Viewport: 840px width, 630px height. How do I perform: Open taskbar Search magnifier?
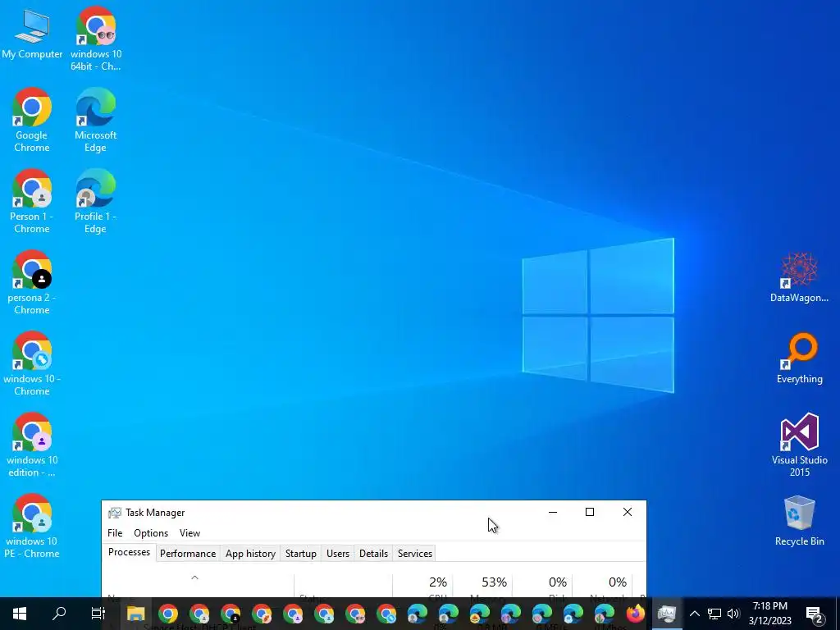[x=59, y=614]
